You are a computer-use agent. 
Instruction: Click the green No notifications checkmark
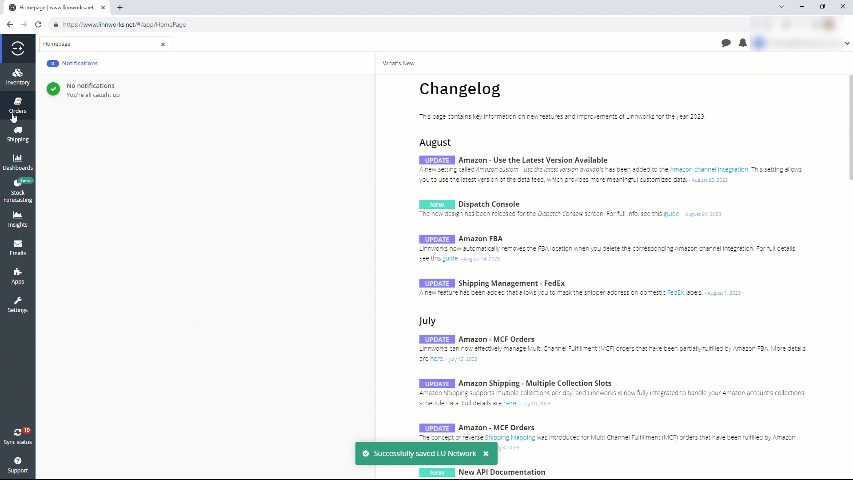53,89
